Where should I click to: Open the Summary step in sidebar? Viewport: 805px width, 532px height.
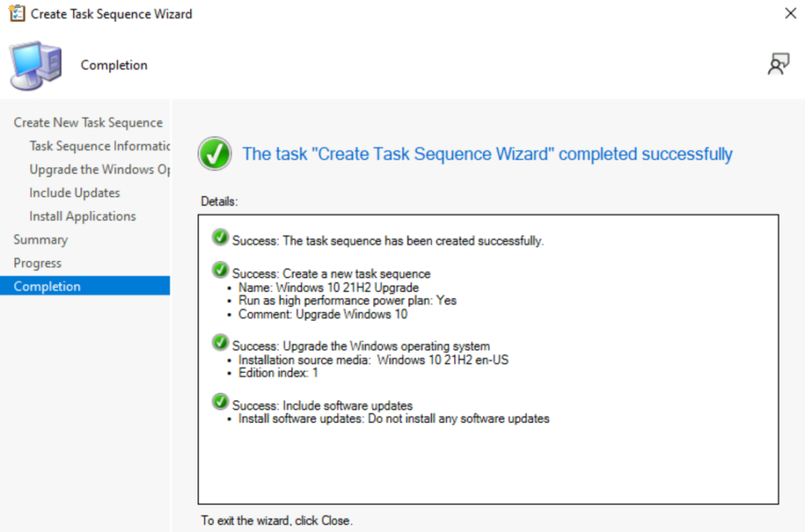point(41,240)
